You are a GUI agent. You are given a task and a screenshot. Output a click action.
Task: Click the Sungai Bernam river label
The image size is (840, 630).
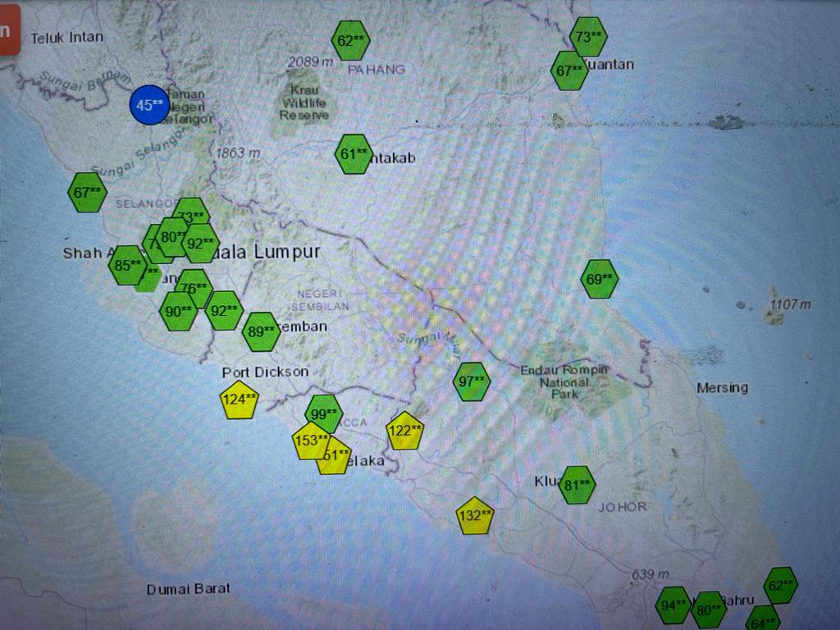pyautogui.click(x=85, y=80)
